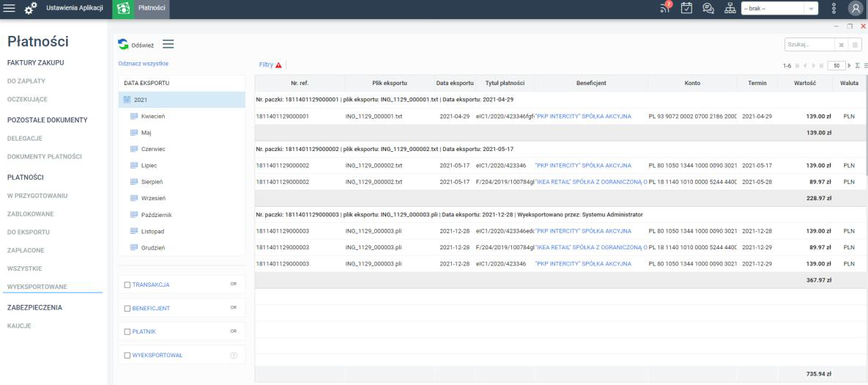Screen dimensions: 868x385
Task: Click the Odśwież refresh icon
Action: click(123, 44)
